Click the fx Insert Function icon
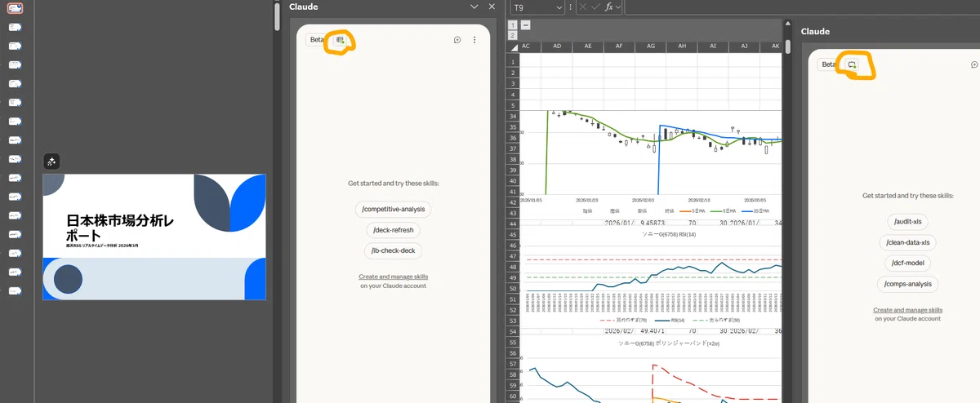 pos(609,7)
